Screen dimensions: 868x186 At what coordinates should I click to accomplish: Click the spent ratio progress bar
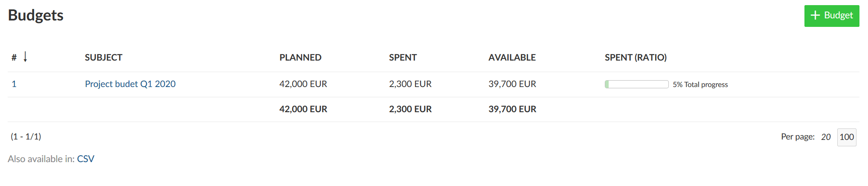pos(636,84)
